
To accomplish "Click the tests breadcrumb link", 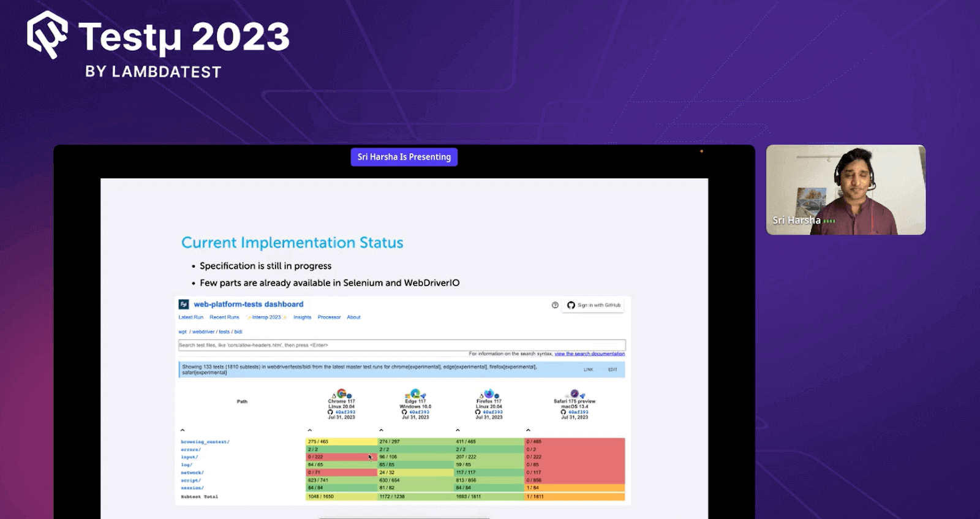I will [224, 331].
